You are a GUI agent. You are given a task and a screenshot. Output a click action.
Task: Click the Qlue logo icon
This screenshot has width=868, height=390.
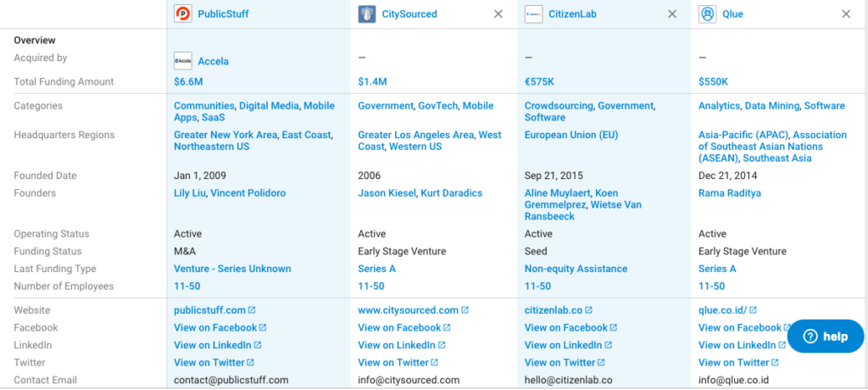(x=707, y=14)
